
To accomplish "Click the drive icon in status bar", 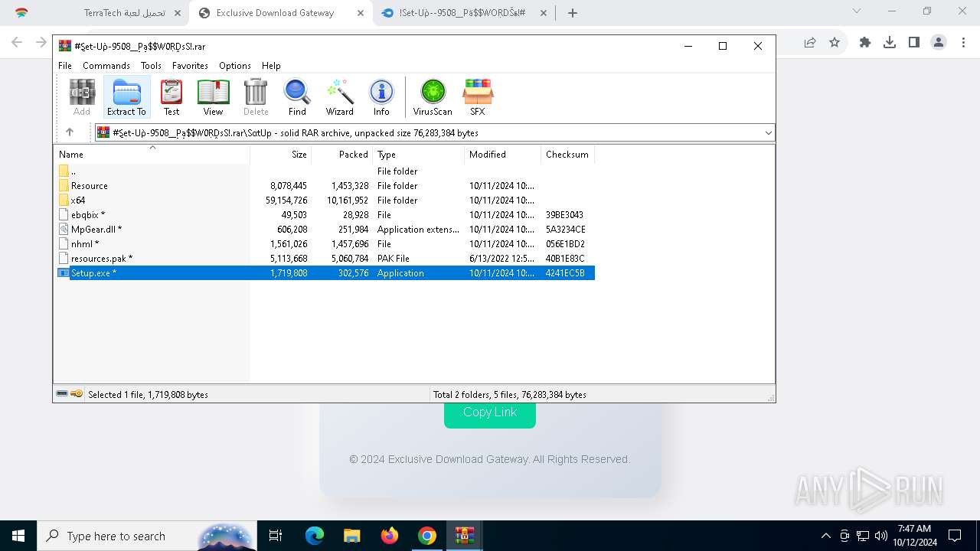I will [x=62, y=394].
